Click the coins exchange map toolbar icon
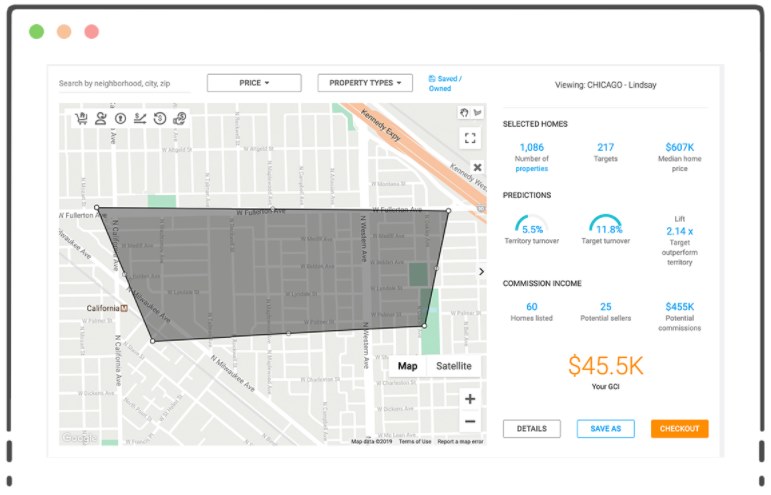 pyautogui.click(x=179, y=118)
